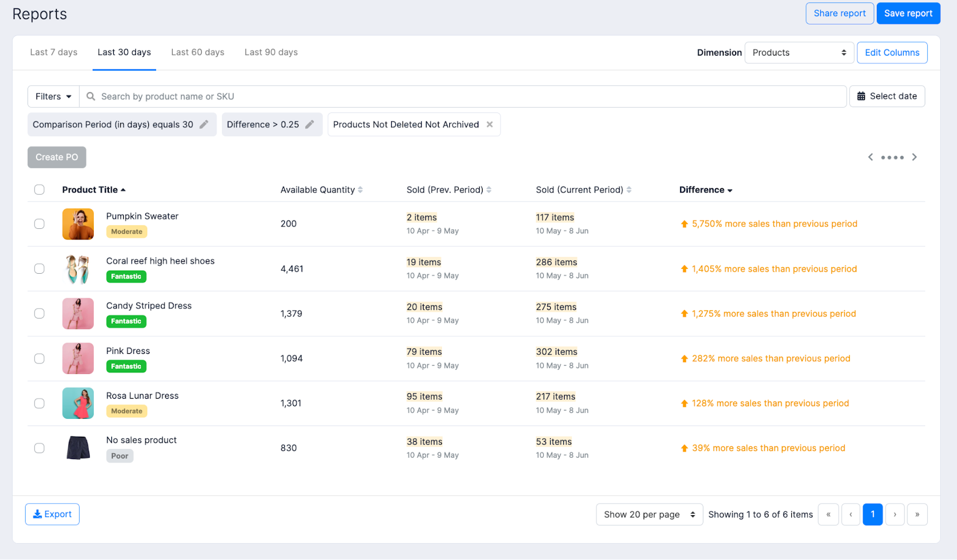The width and height of the screenshot is (957, 560).
Task: Edit the Difference filter via its pencil icon
Action: tap(310, 124)
